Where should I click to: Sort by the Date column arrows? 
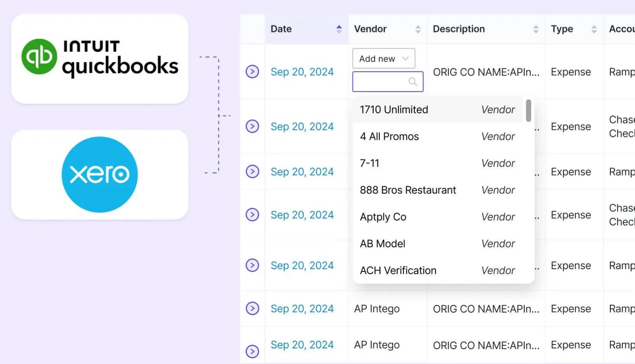(x=339, y=29)
